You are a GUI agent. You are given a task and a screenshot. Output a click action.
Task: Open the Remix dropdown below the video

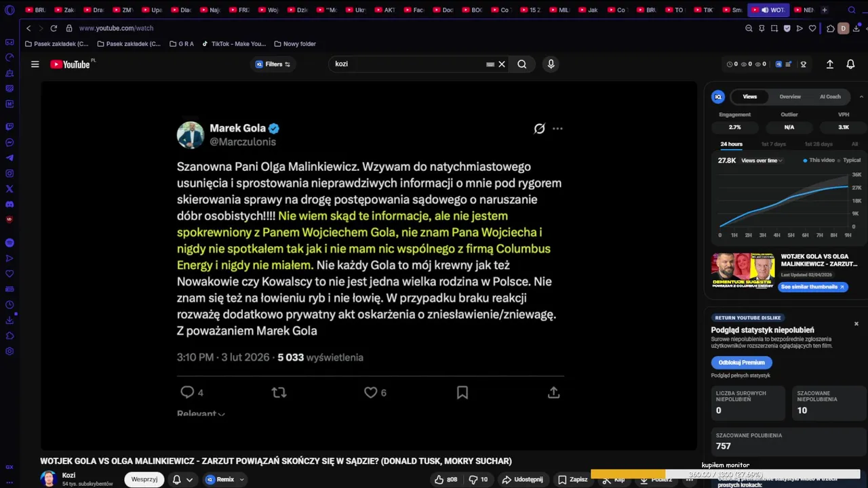tap(225, 479)
